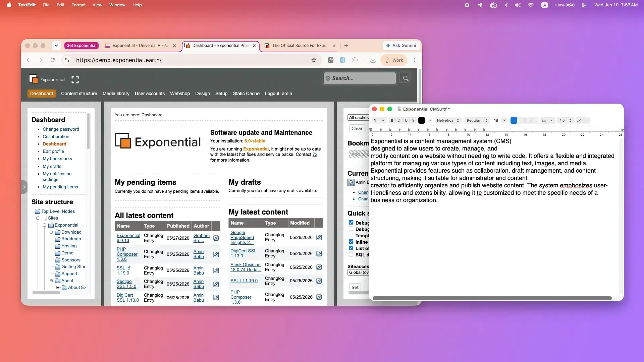644x362 pixels.
Task: Open the browser downloads icon
Action: pyautogui.click(x=373, y=60)
